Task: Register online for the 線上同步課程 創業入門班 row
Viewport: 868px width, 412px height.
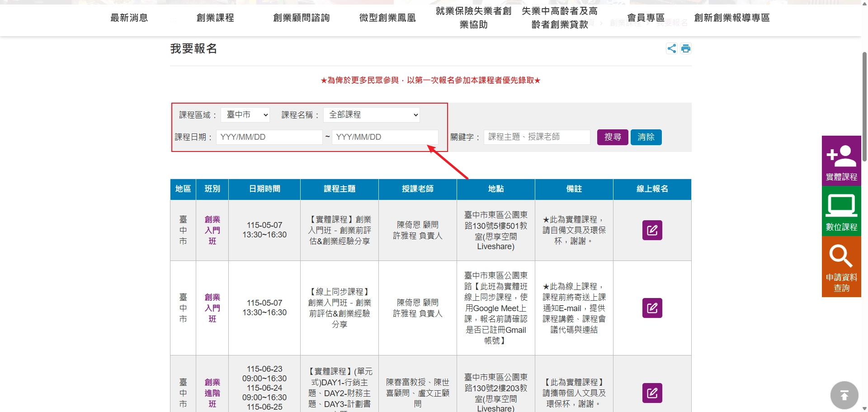Action: point(652,308)
